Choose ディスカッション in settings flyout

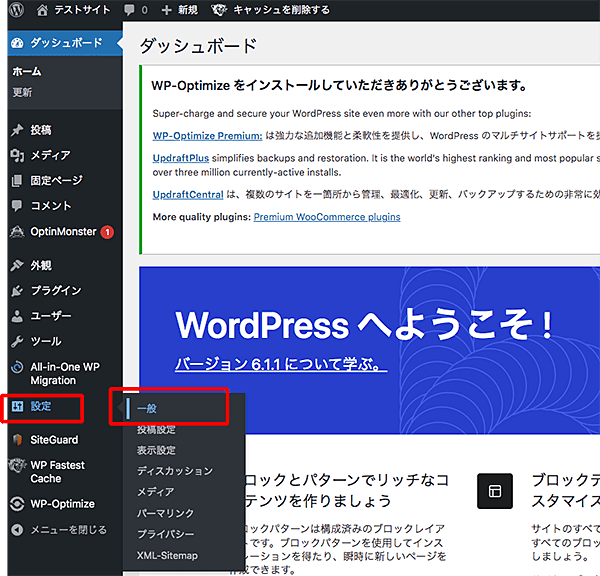pos(175,471)
